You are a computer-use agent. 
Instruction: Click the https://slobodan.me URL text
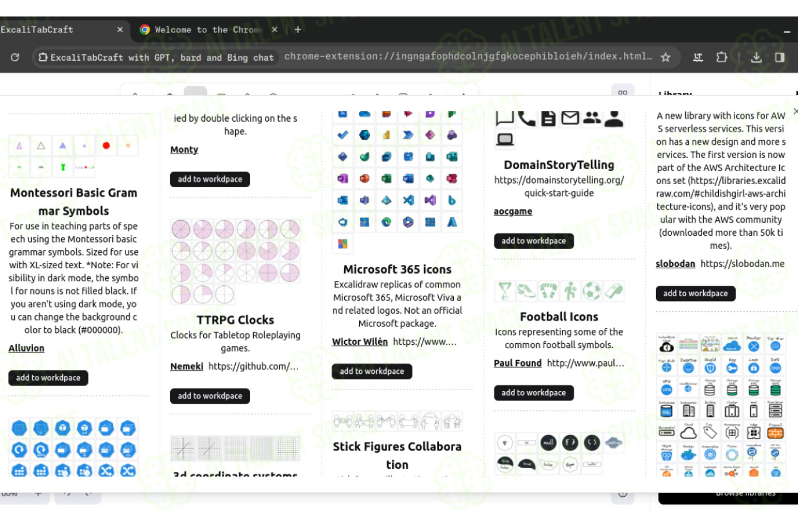[742, 263]
